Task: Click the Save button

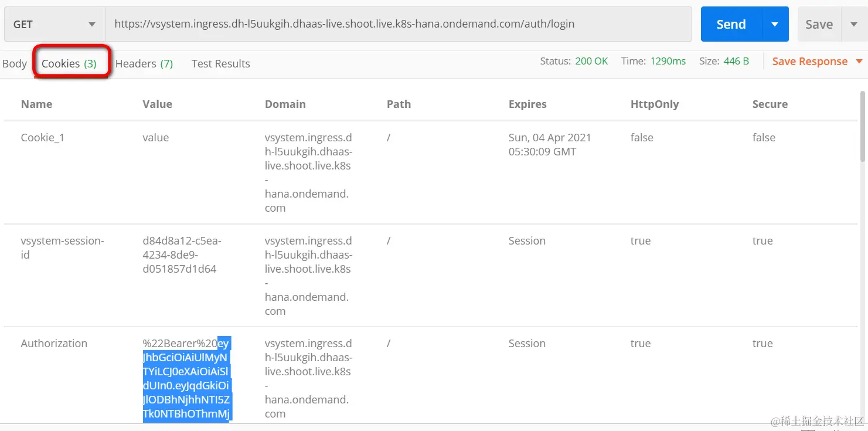Action: click(819, 25)
